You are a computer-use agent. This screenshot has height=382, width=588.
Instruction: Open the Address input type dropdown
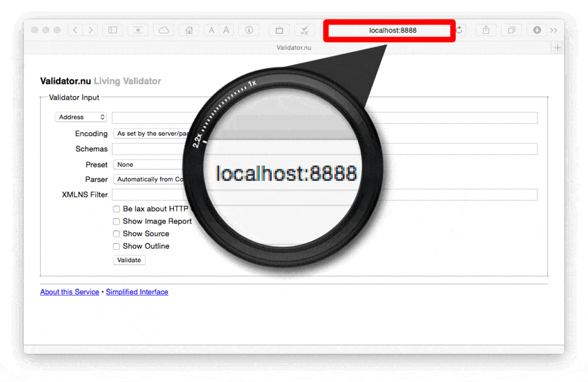tap(80, 117)
